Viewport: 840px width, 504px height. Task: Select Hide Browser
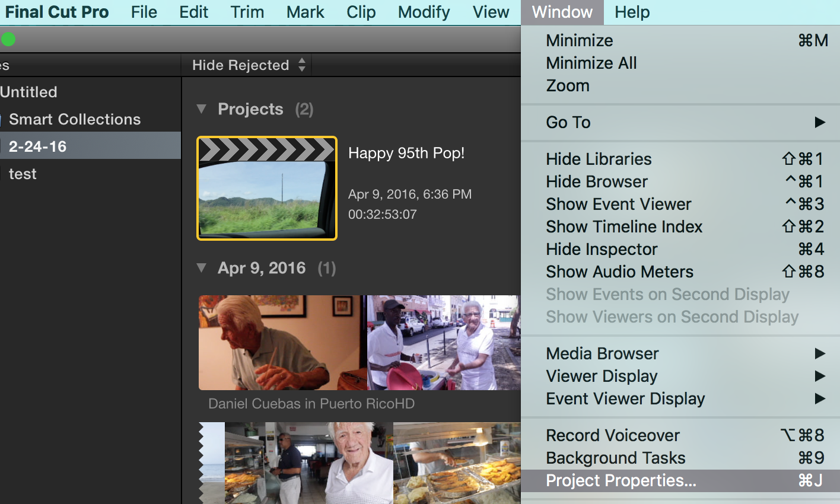pyautogui.click(x=680, y=181)
